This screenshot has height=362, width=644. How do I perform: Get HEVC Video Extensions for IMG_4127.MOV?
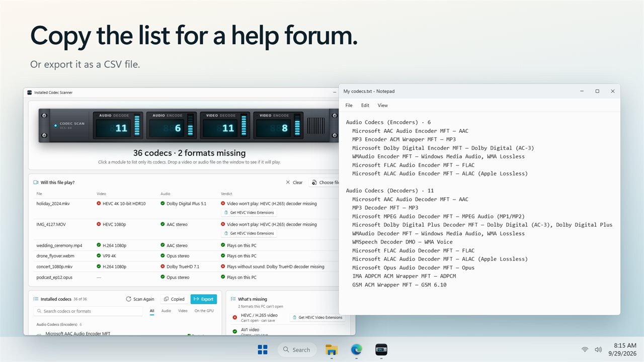pos(249,233)
